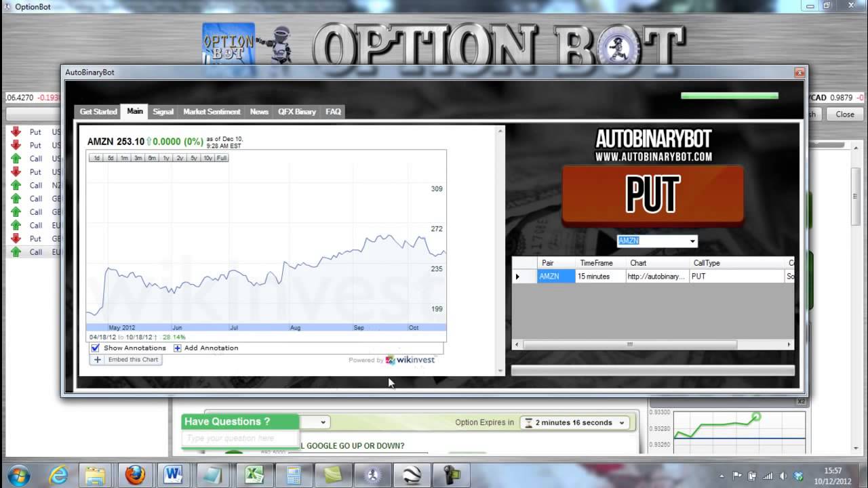Viewport: 868px width, 488px height.
Task: Switch to the Get Started tab
Action: [98, 112]
